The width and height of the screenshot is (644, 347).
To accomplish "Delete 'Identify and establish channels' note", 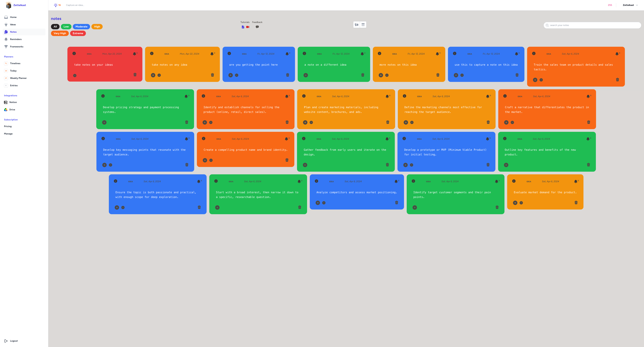I will click(x=287, y=122).
